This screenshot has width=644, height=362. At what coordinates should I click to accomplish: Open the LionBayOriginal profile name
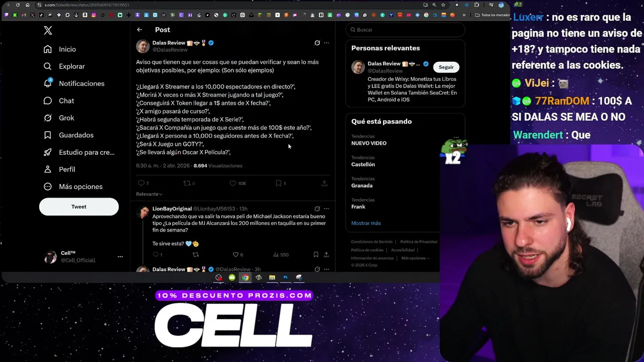[172, 209]
